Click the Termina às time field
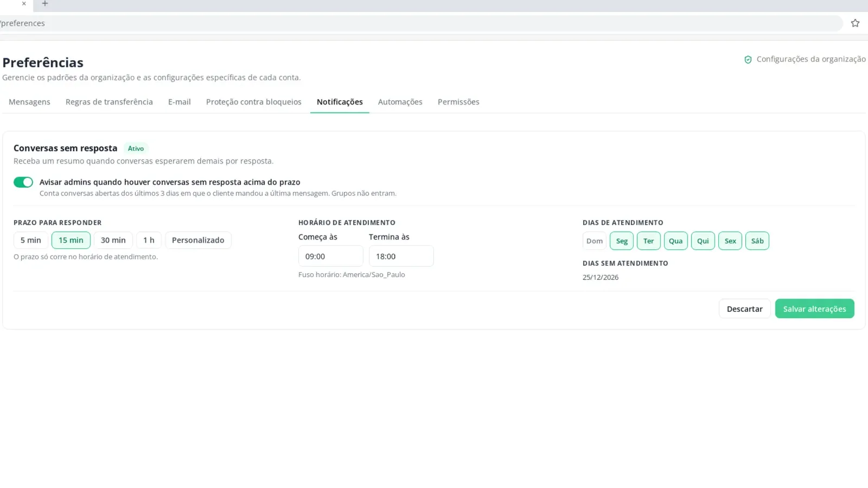The image size is (868, 488). tap(401, 256)
